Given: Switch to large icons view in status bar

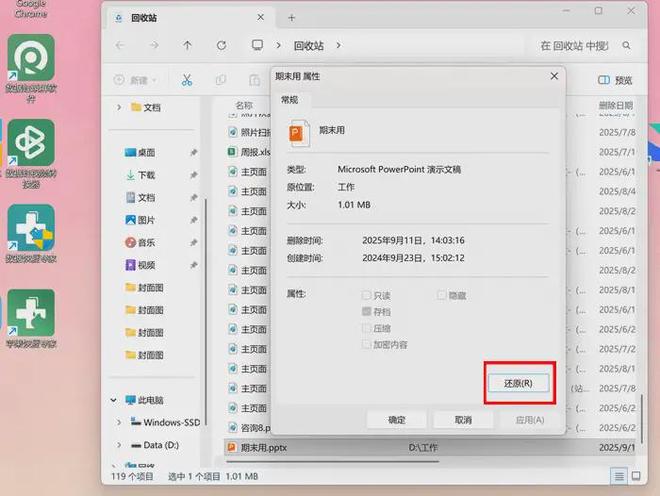Looking at the screenshot, I should 636,476.
